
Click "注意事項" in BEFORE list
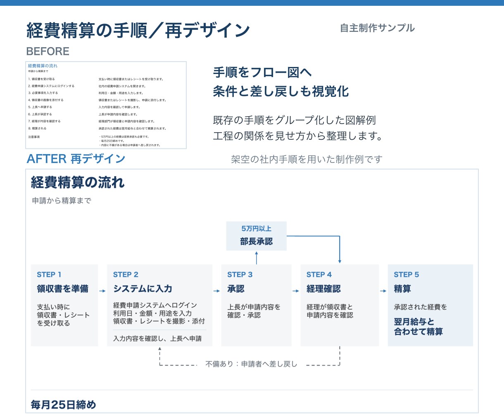(34, 137)
